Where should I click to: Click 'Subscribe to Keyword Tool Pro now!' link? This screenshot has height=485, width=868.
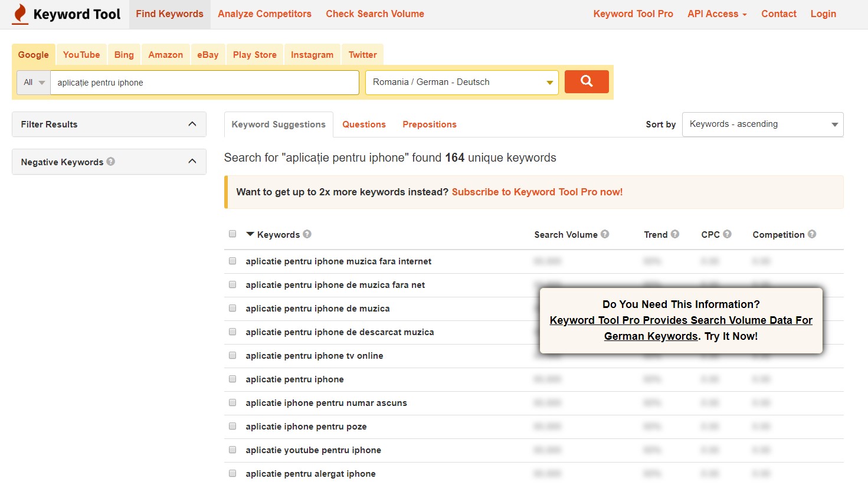click(x=537, y=192)
